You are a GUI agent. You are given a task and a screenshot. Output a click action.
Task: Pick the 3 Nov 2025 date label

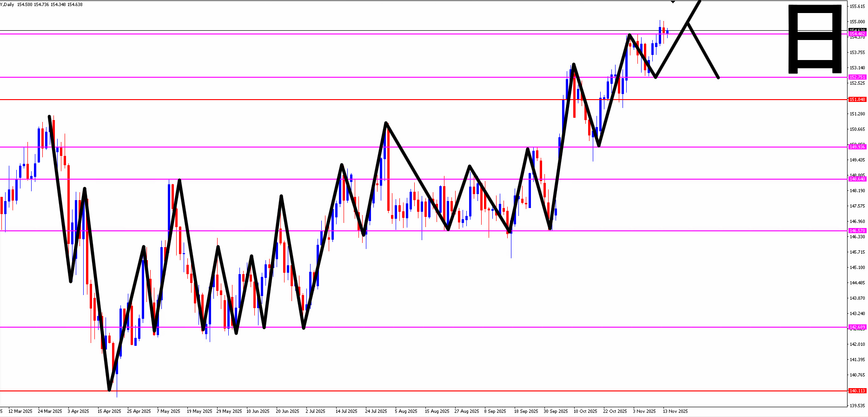pyautogui.click(x=644, y=411)
